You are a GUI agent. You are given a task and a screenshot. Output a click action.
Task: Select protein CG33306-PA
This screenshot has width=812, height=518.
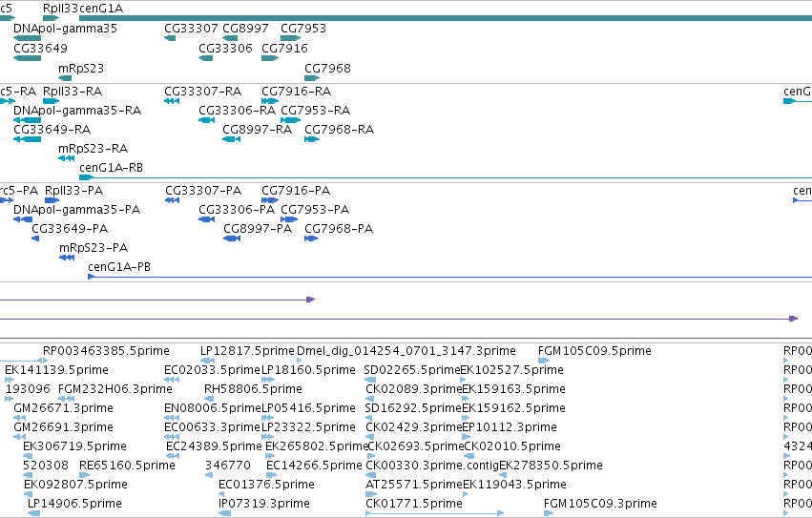(207, 219)
